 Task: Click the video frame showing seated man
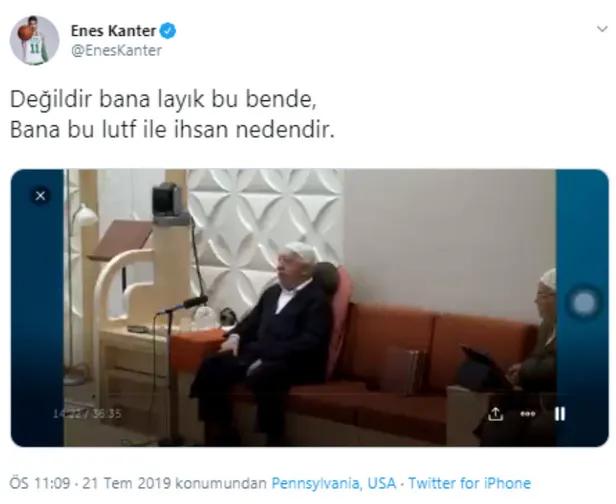[x=310, y=308]
